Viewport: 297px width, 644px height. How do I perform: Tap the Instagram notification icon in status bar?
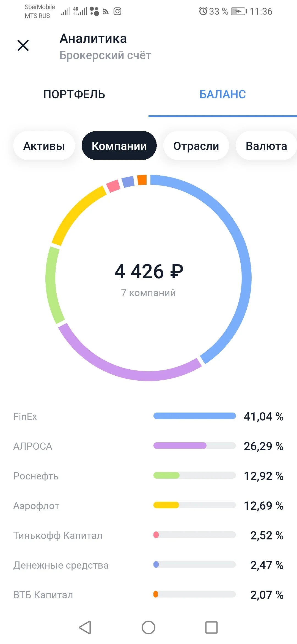tap(117, 11)
